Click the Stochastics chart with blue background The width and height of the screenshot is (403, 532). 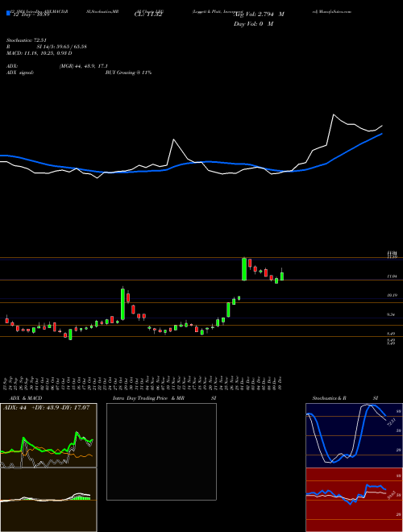(x=354, y=435)
